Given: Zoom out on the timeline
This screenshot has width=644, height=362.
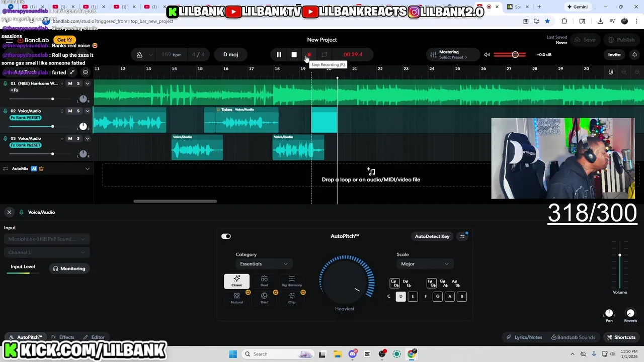Looking at the screenshot, I should pos(624,72).
